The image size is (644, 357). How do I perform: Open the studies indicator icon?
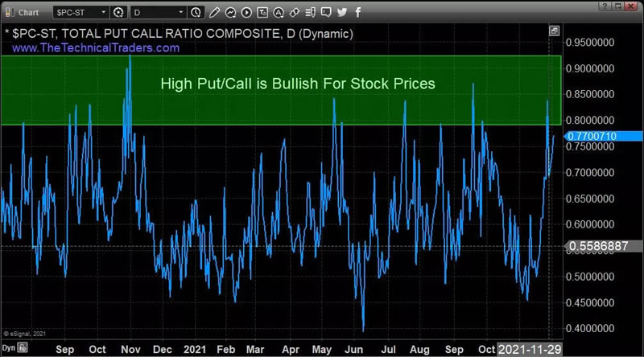click(x=230, y=12)
